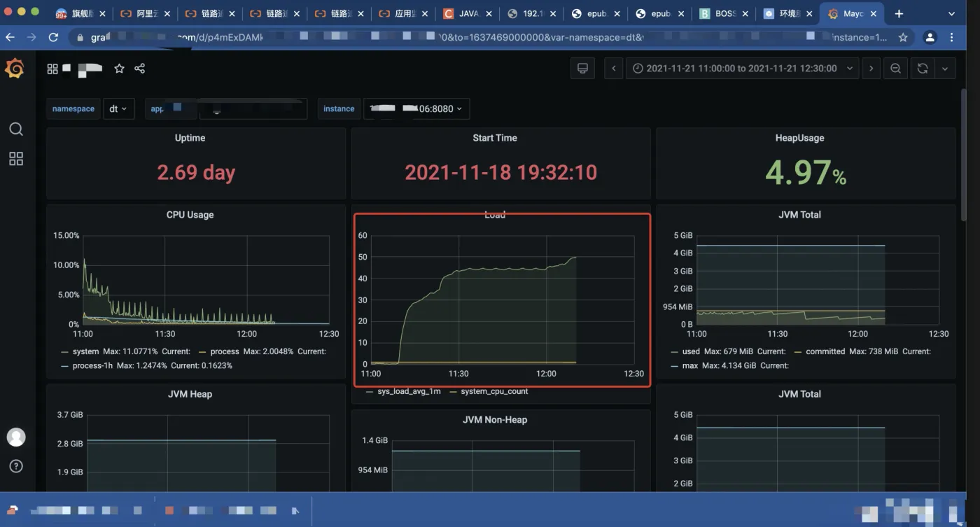This screenshot has height=527, width=980.
Task: Star this dashboard as favorite
Action: tap(119, 69)
